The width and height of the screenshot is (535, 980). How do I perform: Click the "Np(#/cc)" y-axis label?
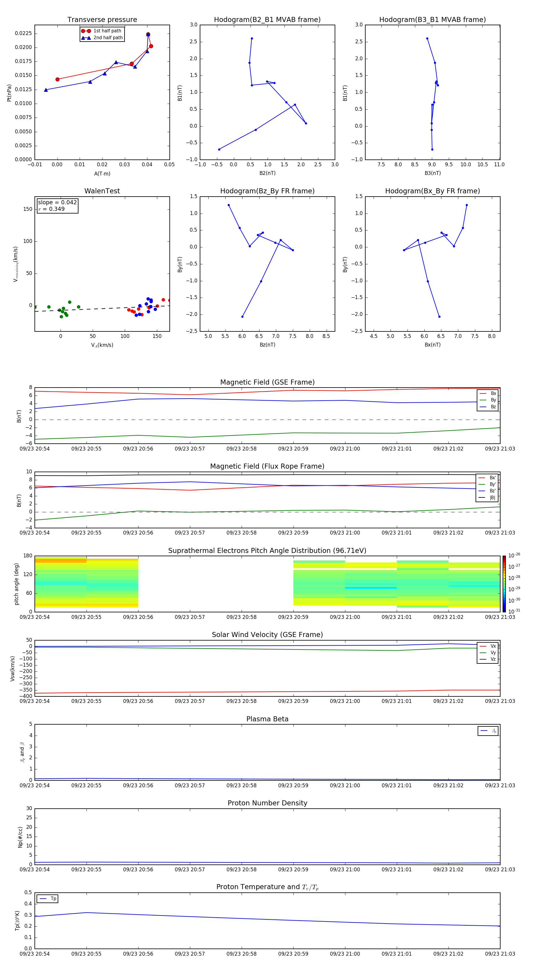tap(20, 837)
